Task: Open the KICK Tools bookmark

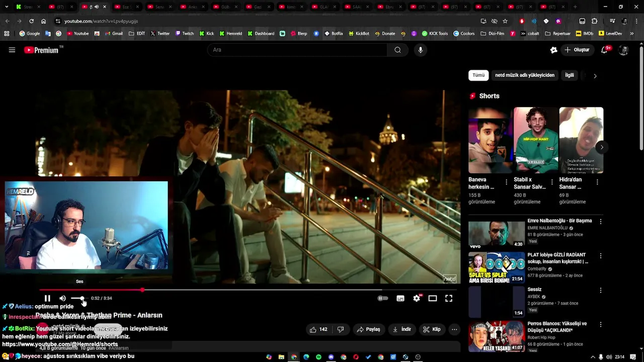Action: click(435, 34)
